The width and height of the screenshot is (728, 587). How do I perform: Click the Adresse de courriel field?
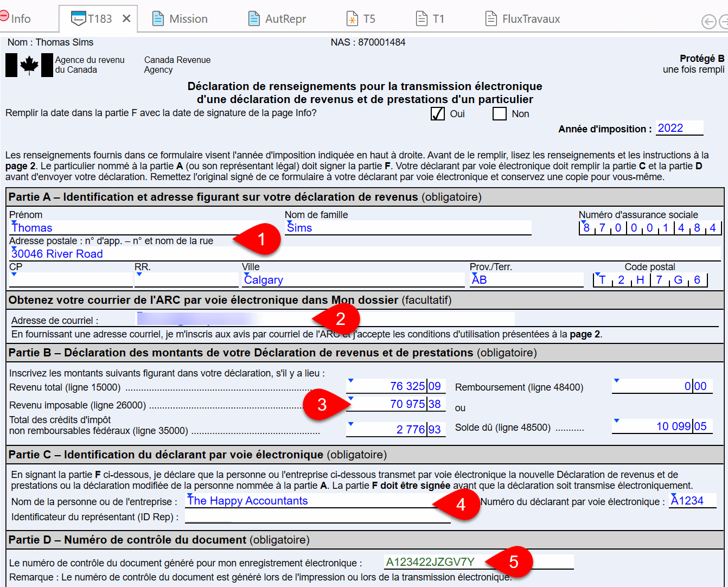pyautogui.click(x=325, y=320)
